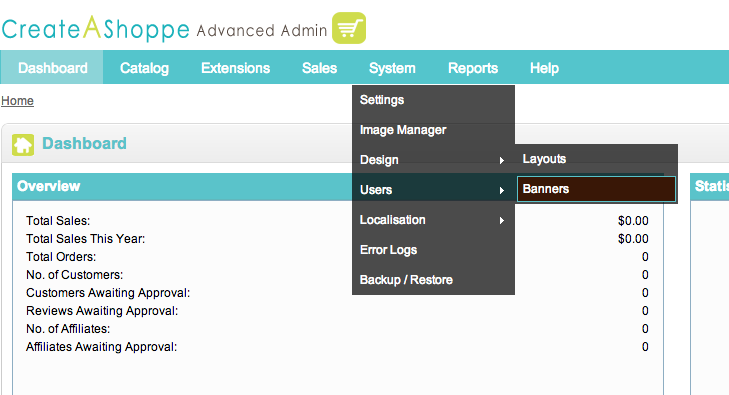Click Affiliates Awaiting Approval 0 value
This screenshot has width=729, height=395.
pos(645,347)
